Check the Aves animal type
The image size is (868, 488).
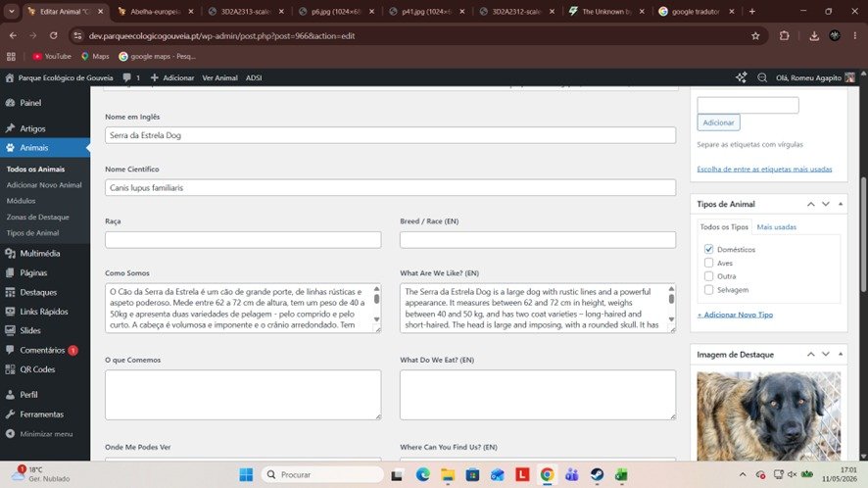click(x=708, y=263)
